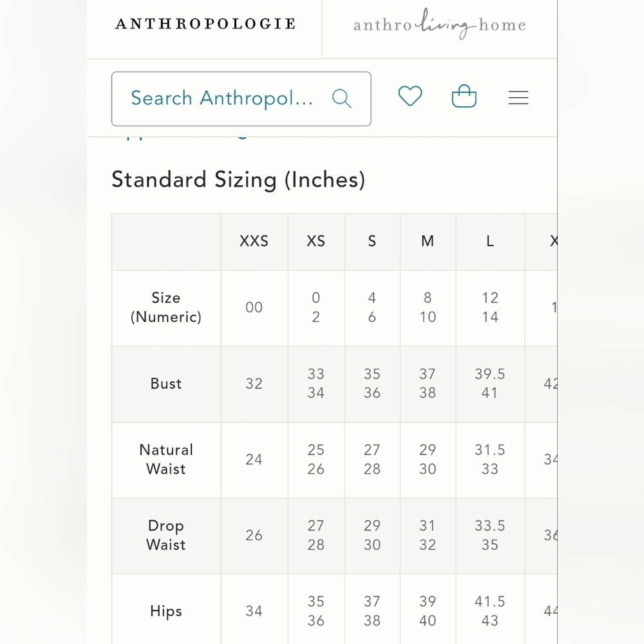This screenshot has width=644, height=644.
Task: Click the Size (Numeric) row label
Action: click(x=166, y=307)
